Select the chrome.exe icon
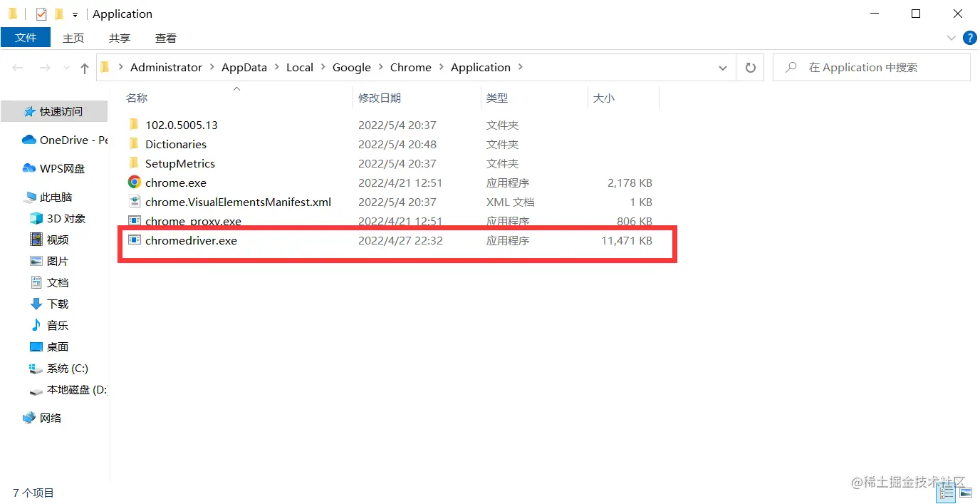This screenshot has width=980, height=504. point(134,182)
